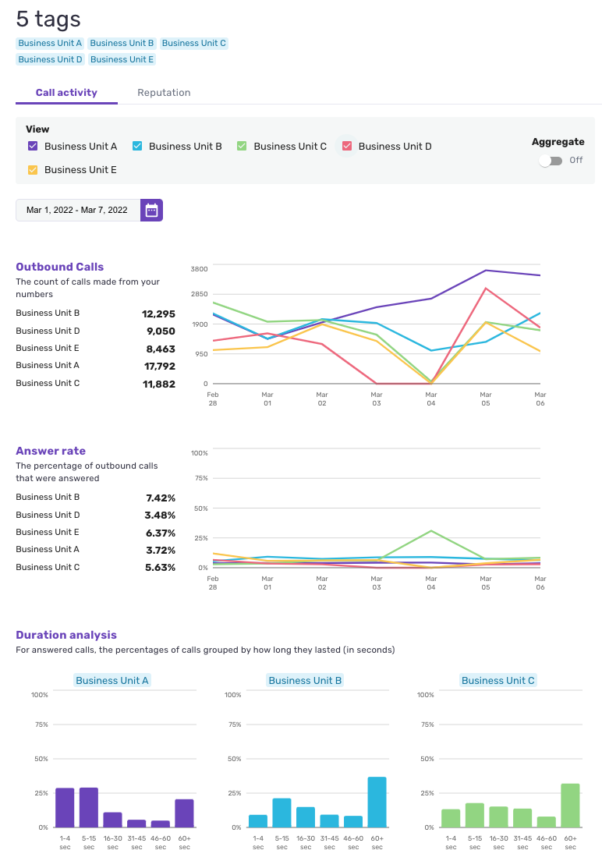This screenshot has height=868, width=602.
Task: Select the Call activity tab
Action: click(x=66, y=93)
